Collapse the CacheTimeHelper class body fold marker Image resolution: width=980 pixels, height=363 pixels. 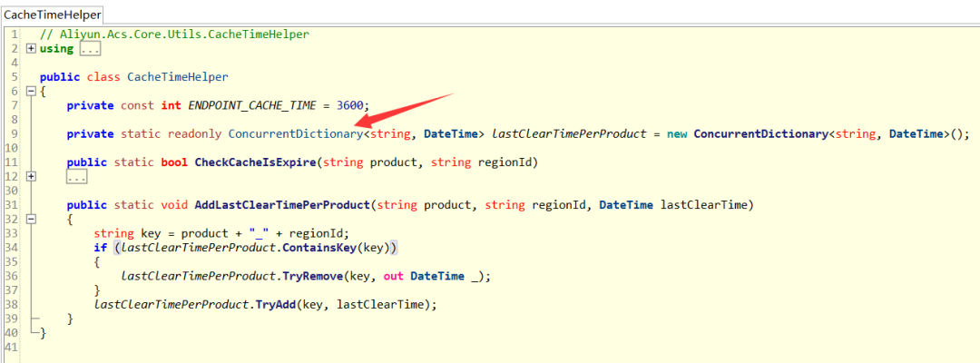(x=31, y=92)
